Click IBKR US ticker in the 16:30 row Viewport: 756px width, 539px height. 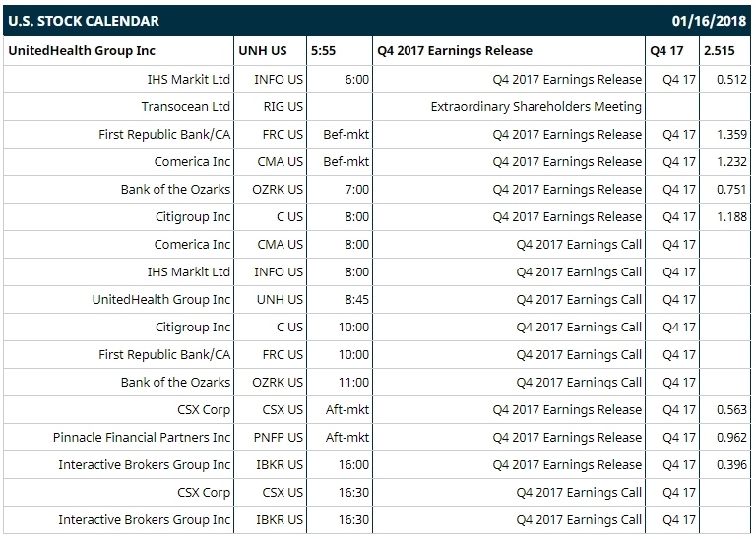280,519
